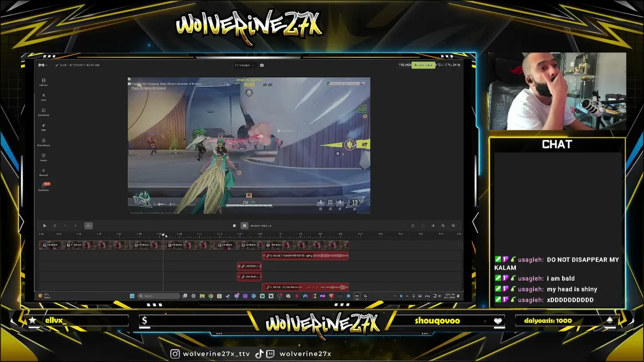Open the sidebar item with the NEW badge
This screenshot has width=644, height=362.
(x=44, y=187)
